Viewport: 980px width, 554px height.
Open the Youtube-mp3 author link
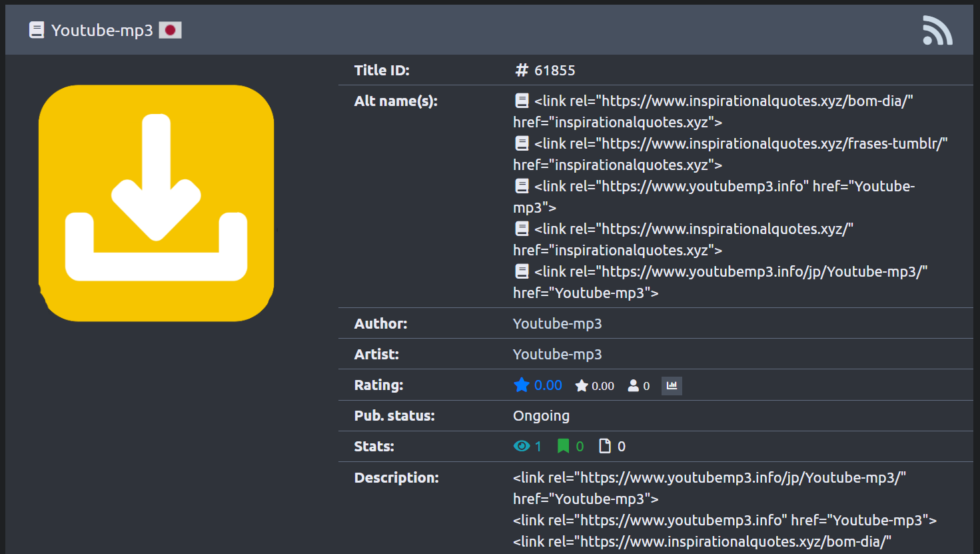[x=557, y=323]
